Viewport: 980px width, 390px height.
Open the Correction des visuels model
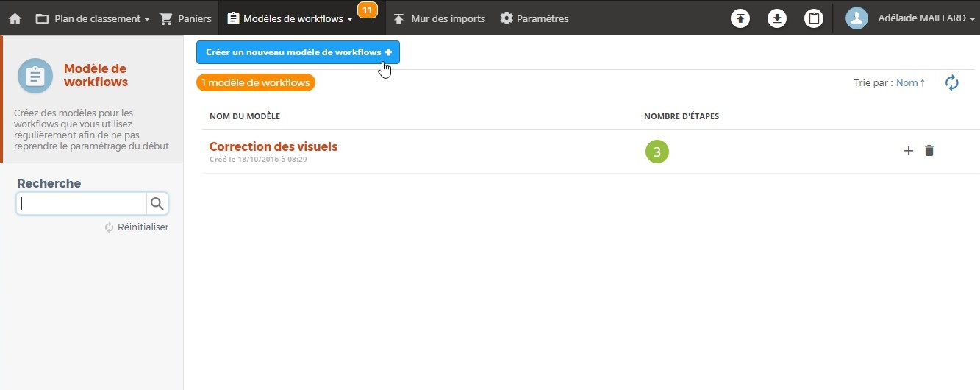coord(273,146)
